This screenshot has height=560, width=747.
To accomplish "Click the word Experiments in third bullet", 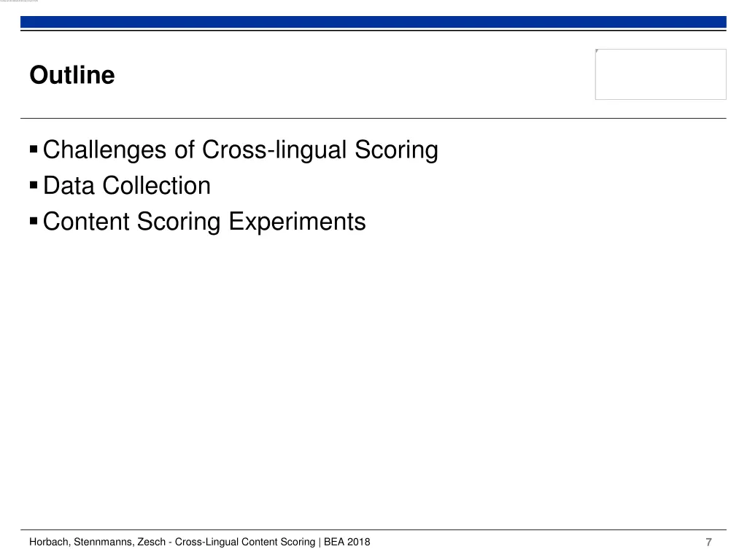I will [x=298, y=222].
